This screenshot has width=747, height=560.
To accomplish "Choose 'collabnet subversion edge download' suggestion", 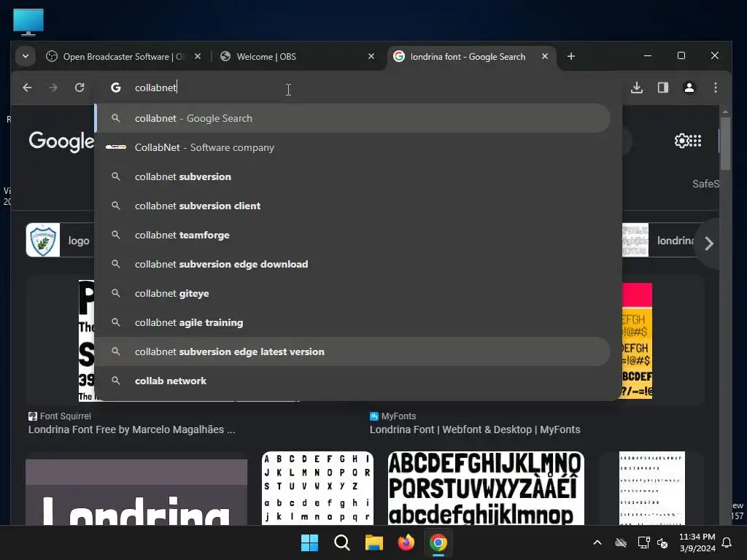I will coord(352,264).
